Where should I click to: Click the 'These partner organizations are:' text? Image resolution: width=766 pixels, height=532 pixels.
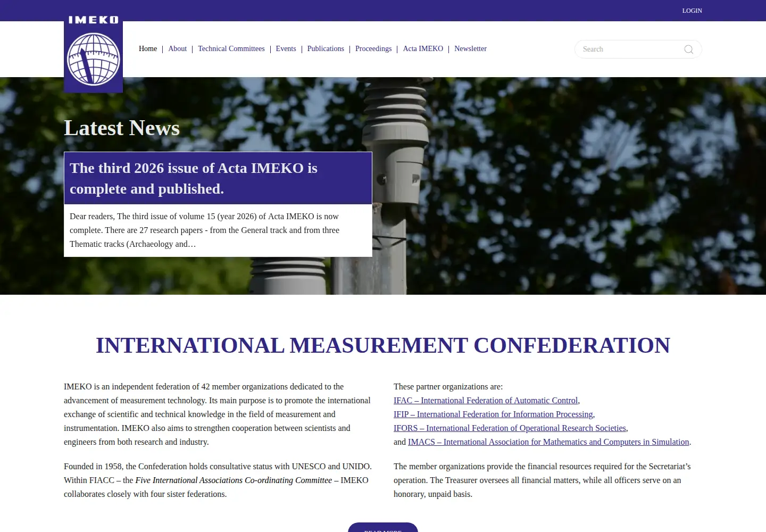(x=448, y=387)
